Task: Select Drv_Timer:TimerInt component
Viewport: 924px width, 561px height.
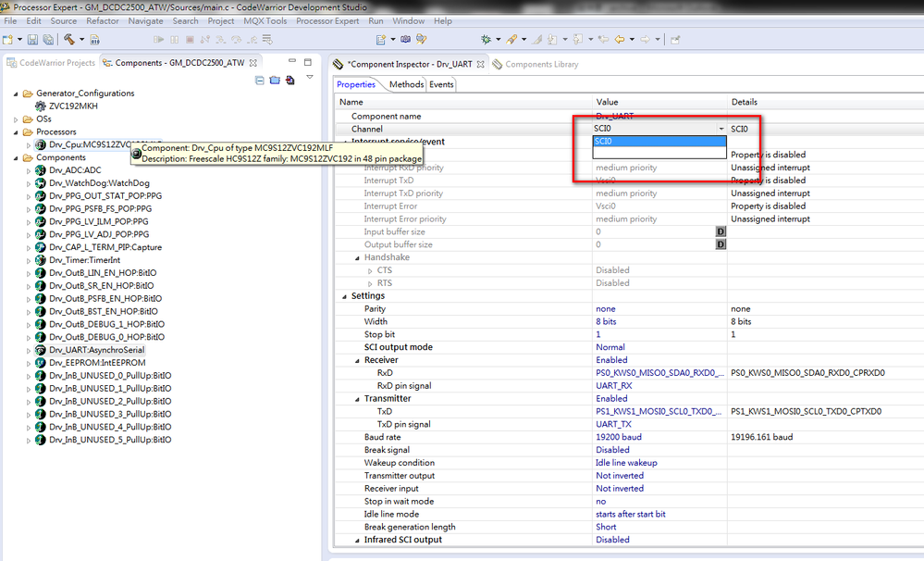Action: [84, 260]
